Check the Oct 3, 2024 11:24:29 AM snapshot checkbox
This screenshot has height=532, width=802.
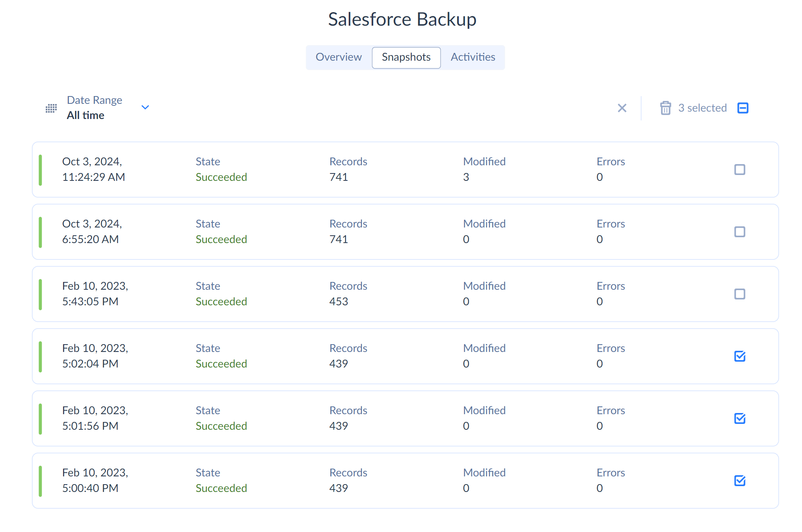click(739, 170)
